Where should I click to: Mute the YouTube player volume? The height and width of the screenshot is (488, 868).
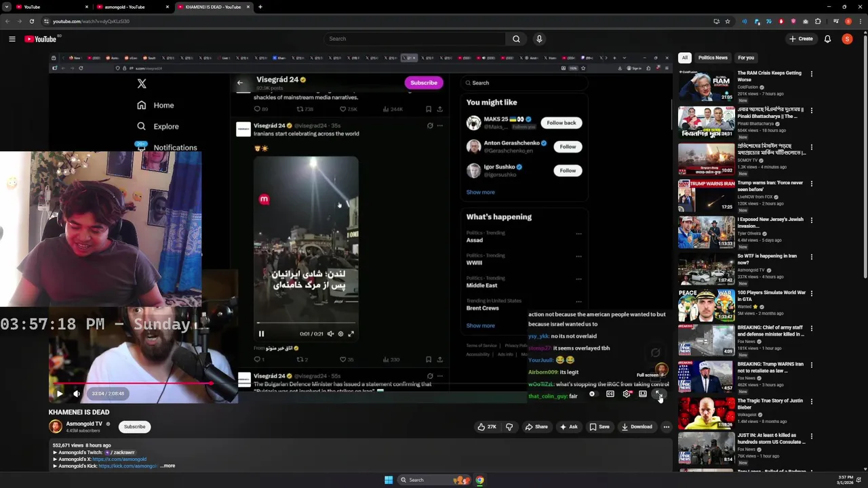point(77,393)
